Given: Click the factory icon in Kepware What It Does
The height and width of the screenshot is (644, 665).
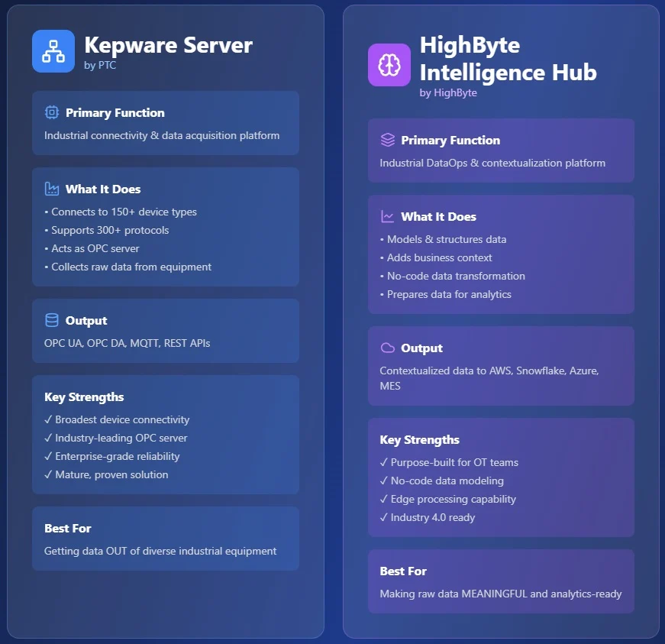Looking at the screenshot, I should (52, 189).
